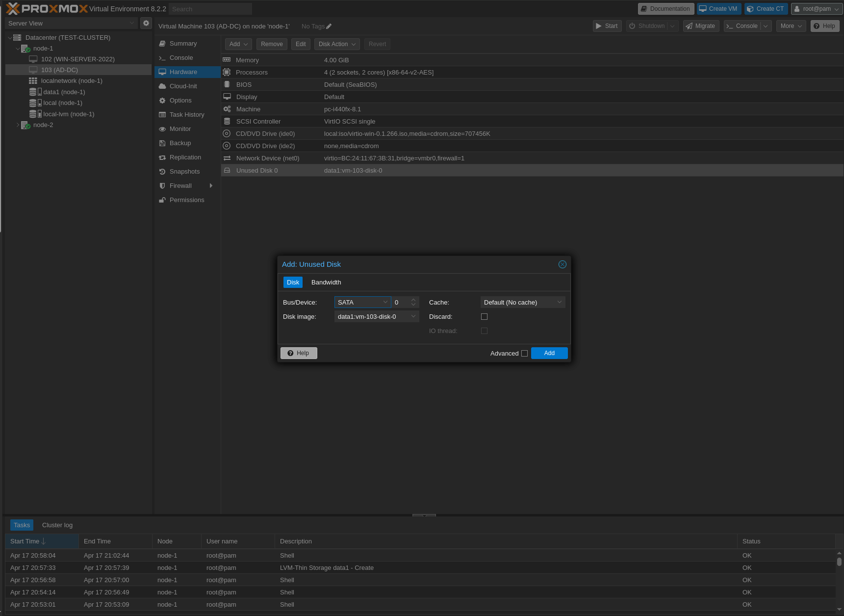Select the Console sidebar icon
The image size is (844, 616).
pos(162,58)
